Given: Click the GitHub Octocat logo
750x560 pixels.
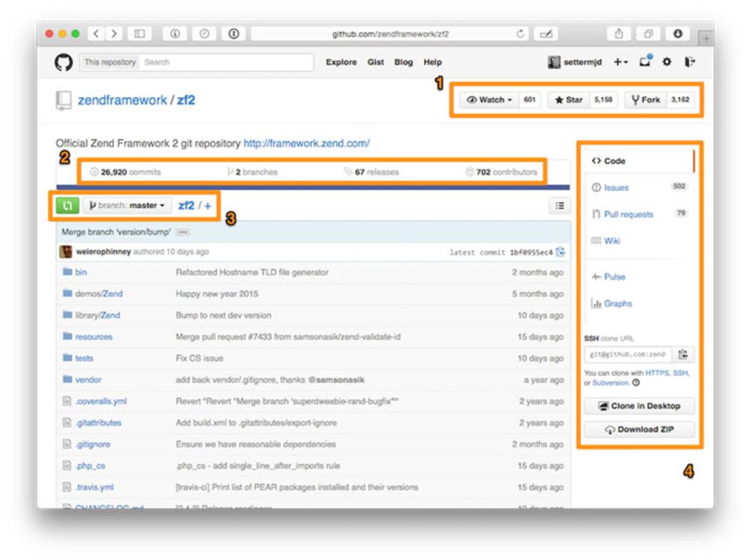Looking at the screenshot, I should click(x=63, y=62).
